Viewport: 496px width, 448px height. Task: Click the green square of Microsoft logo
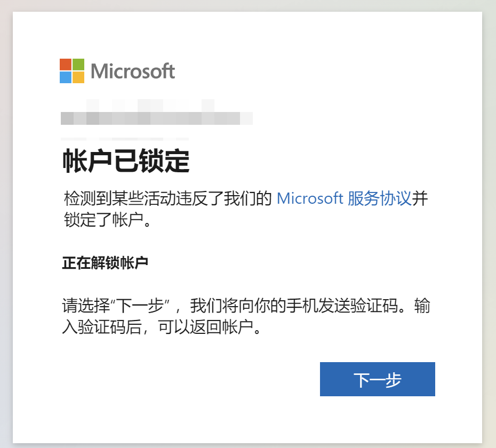click(x=78, y=65)
